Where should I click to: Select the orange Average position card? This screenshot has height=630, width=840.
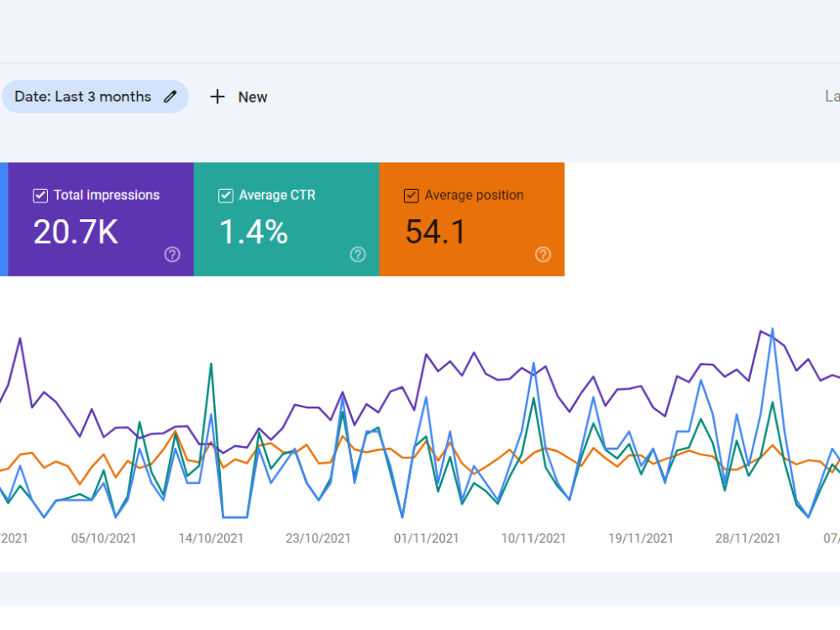[471, 219]
